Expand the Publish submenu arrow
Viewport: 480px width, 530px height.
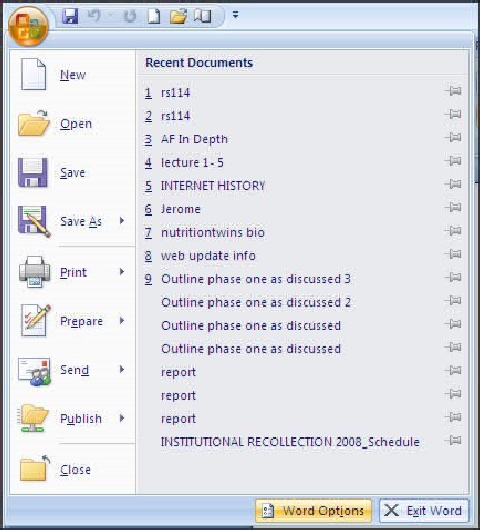[x=122, y=418]
